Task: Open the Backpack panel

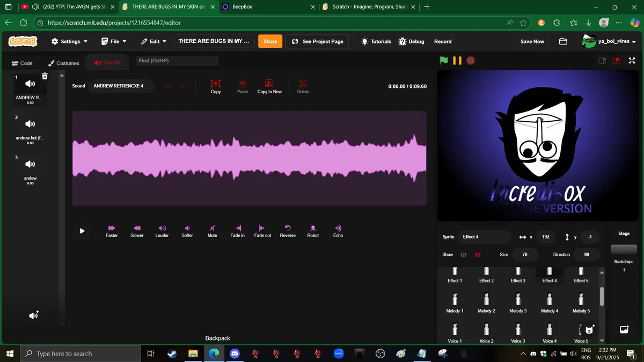Action: pos(217,338)
